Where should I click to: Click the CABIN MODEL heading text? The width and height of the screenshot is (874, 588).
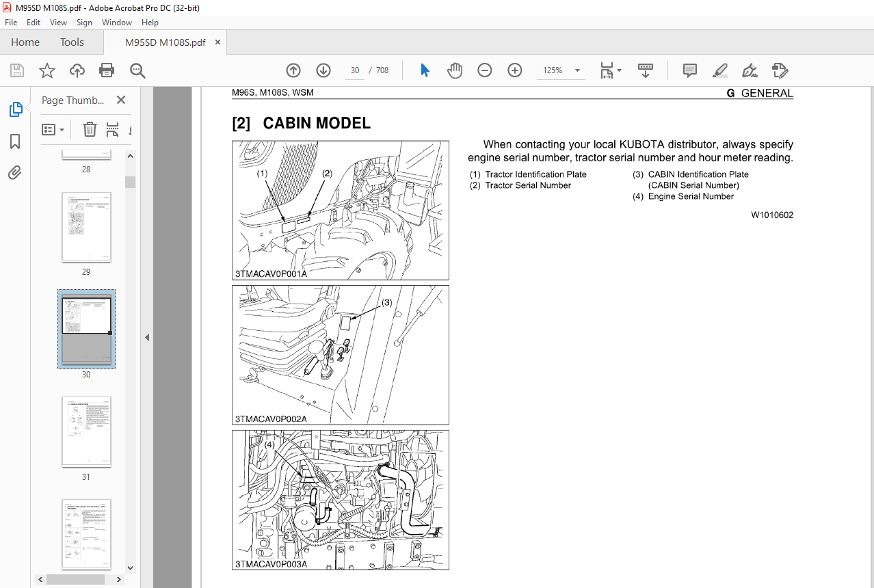(x=317, y=123)
